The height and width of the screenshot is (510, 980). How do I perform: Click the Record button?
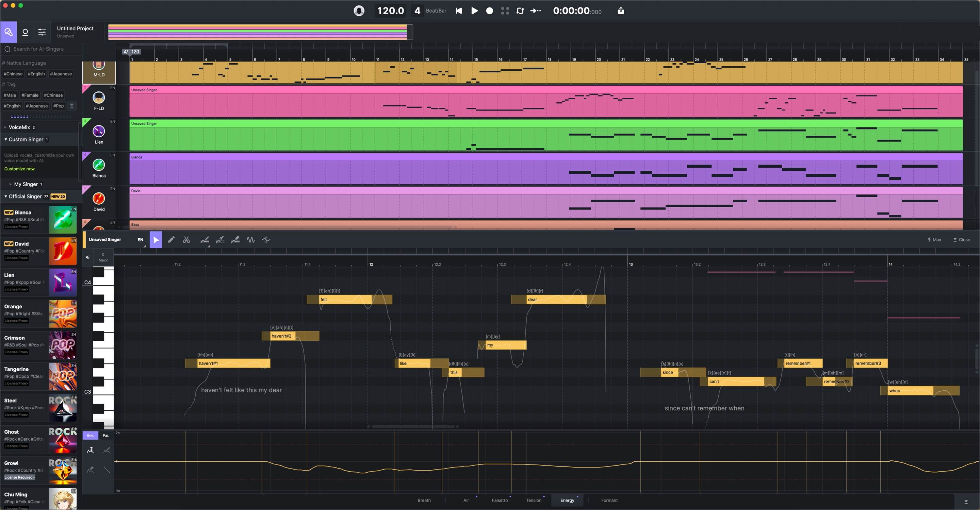490,11
